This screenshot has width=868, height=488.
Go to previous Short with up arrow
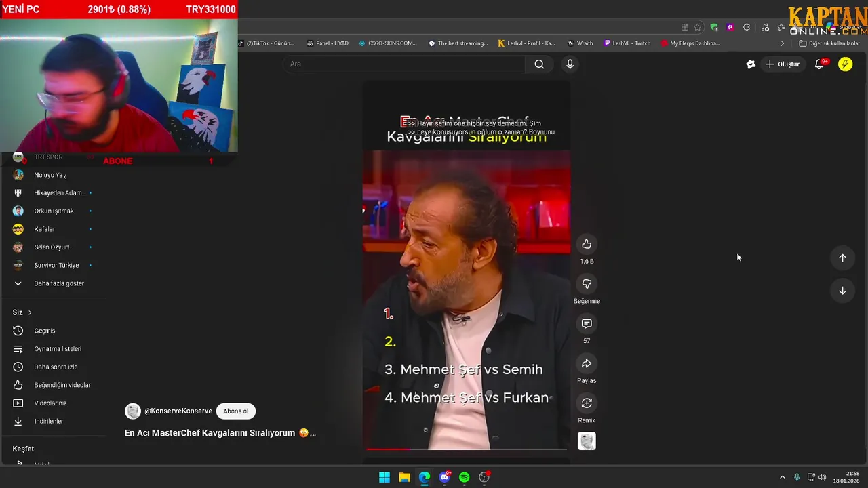[x=842, y=258]
